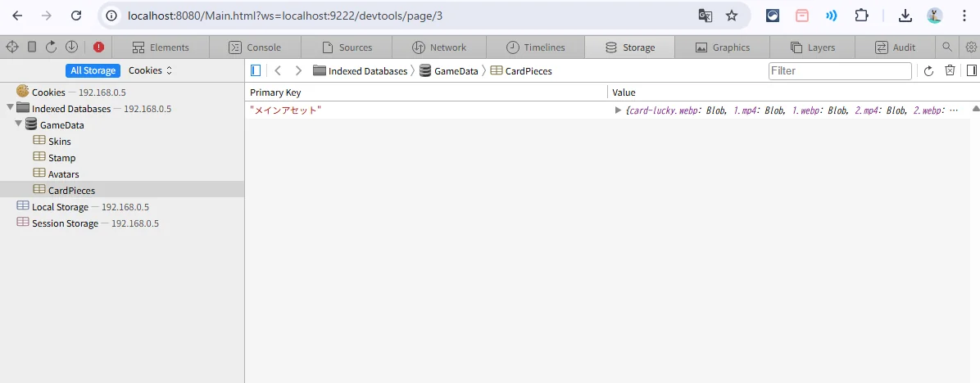This screenshot has width=980, height=383.
Task: Click the device settings icon in inspector toolbar
Action: click(x=32, y=47)
